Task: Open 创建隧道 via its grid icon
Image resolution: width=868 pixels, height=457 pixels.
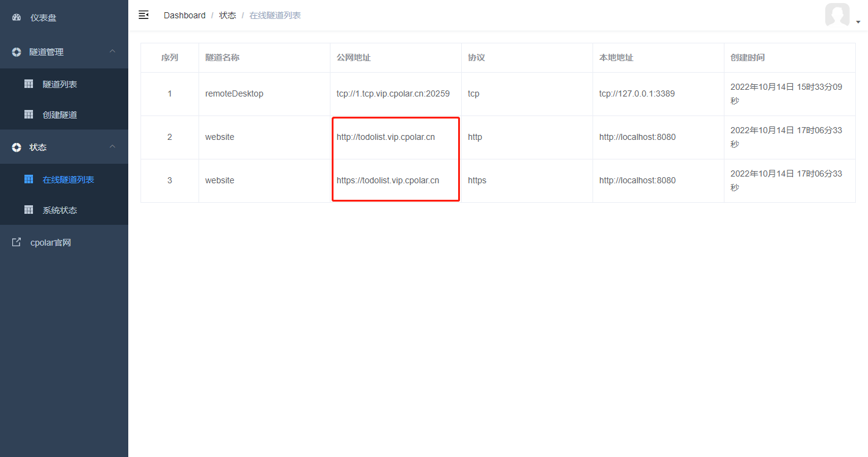Action: (28, 114)
